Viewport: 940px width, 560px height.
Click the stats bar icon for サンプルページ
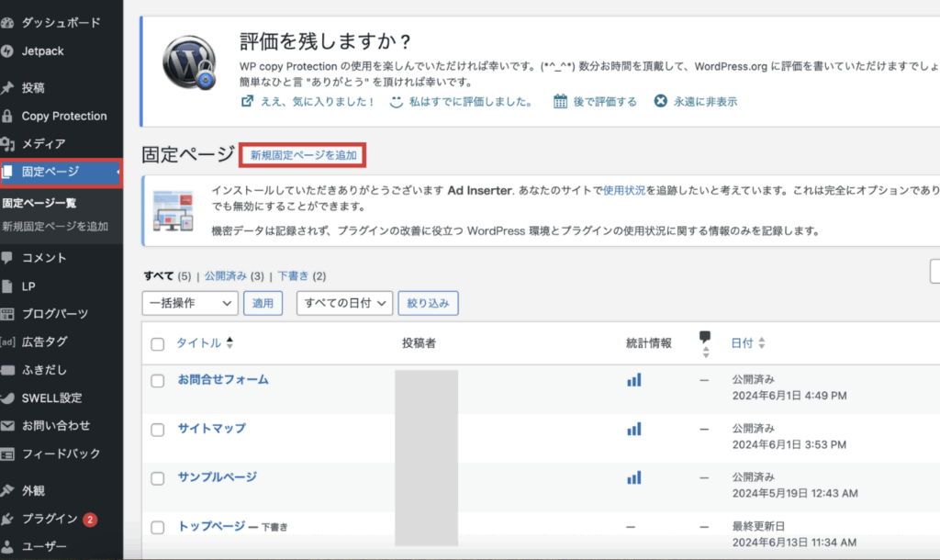point(633,477)
